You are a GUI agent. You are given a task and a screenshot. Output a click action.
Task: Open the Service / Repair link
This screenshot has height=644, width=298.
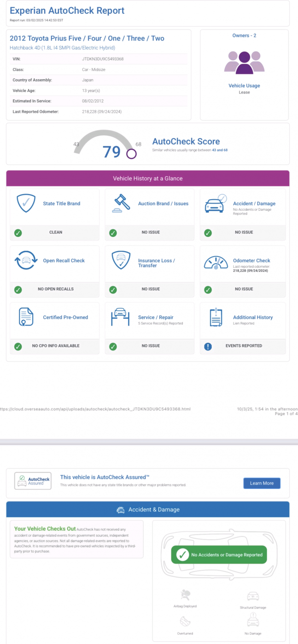[156, 317]
